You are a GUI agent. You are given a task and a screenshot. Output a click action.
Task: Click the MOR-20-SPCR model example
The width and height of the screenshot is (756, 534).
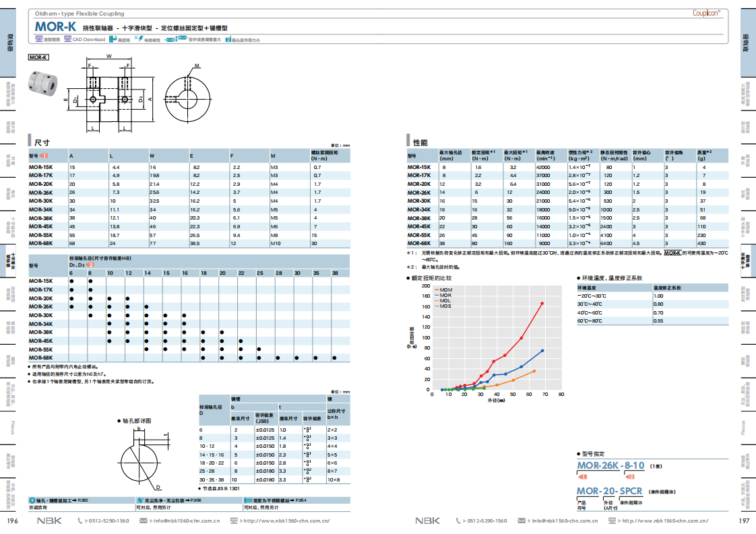coord(609,491)
